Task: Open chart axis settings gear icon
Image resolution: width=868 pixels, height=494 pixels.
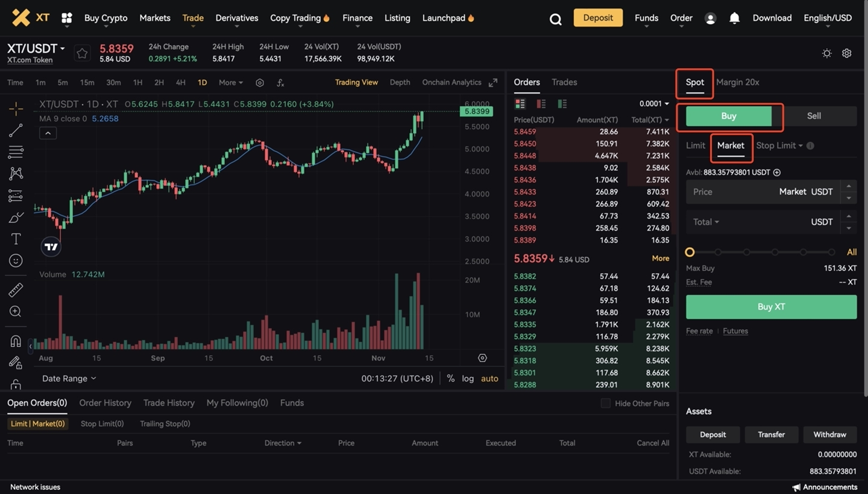Action: [x=482, y=358]
